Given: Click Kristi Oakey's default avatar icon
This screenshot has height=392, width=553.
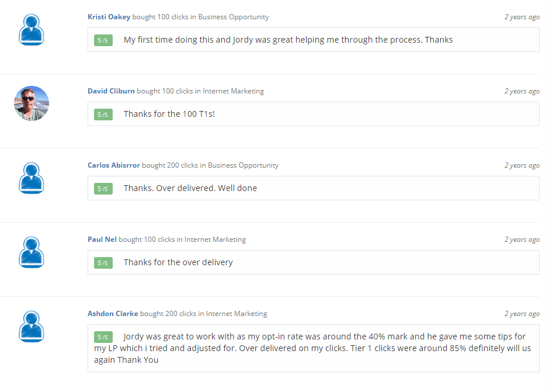Looking at the screenshot, I should 32,30.
